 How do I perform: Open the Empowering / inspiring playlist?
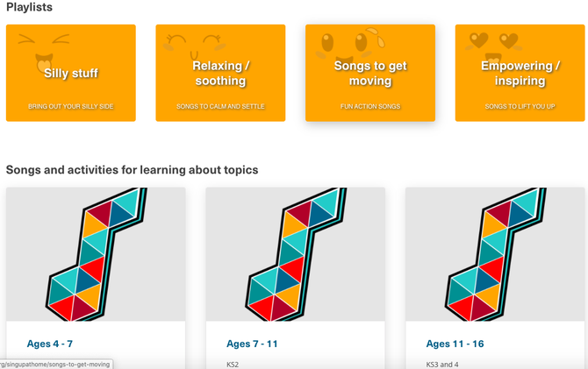click(x=520, y=73)
